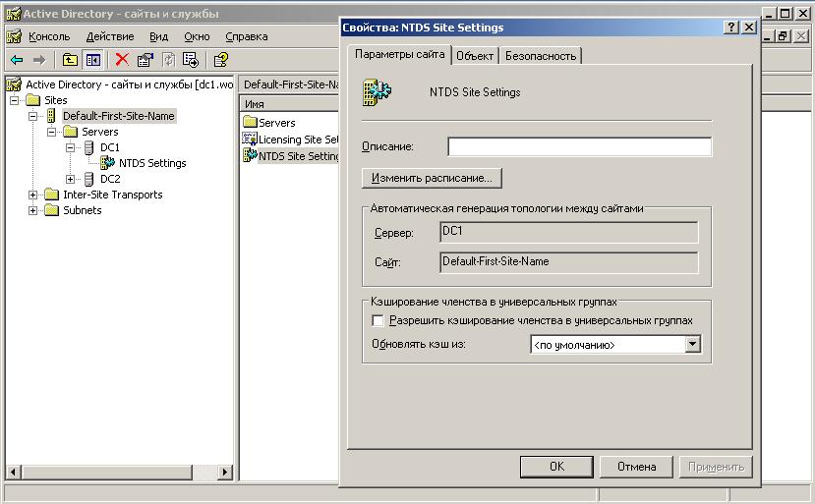
Task: Click tree pane scroll right arrow
Action: click(x=224, y=472)
